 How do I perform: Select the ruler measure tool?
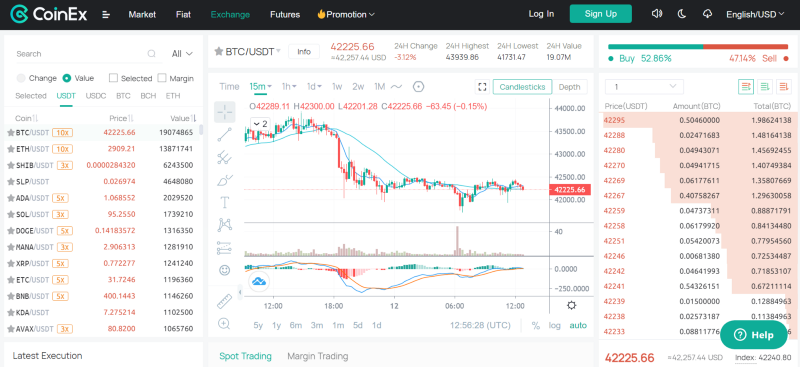coord(225,301)
